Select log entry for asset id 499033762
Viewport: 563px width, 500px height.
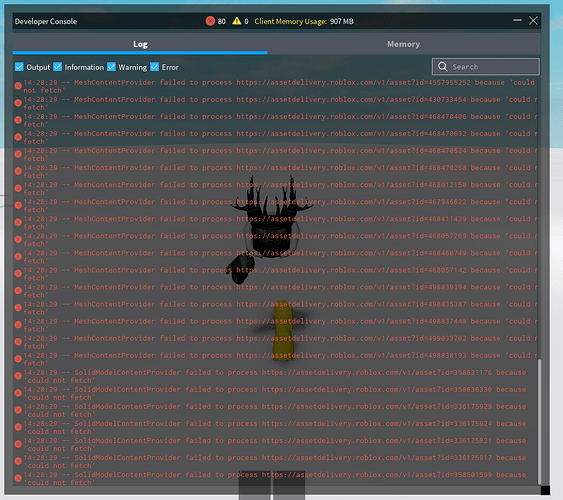(x=276, y=342)
